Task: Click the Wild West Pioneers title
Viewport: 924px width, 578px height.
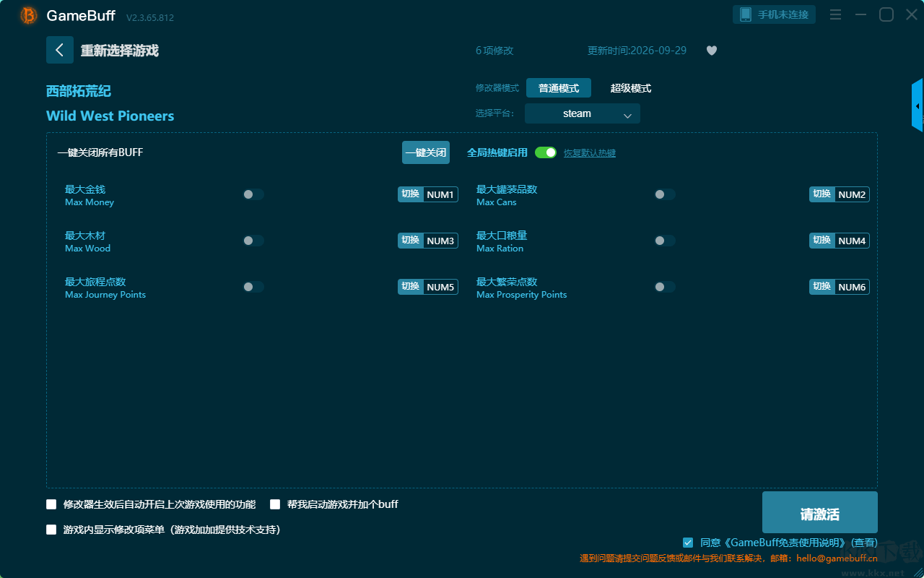Action: pyautogui.click(x=110, y=116)
